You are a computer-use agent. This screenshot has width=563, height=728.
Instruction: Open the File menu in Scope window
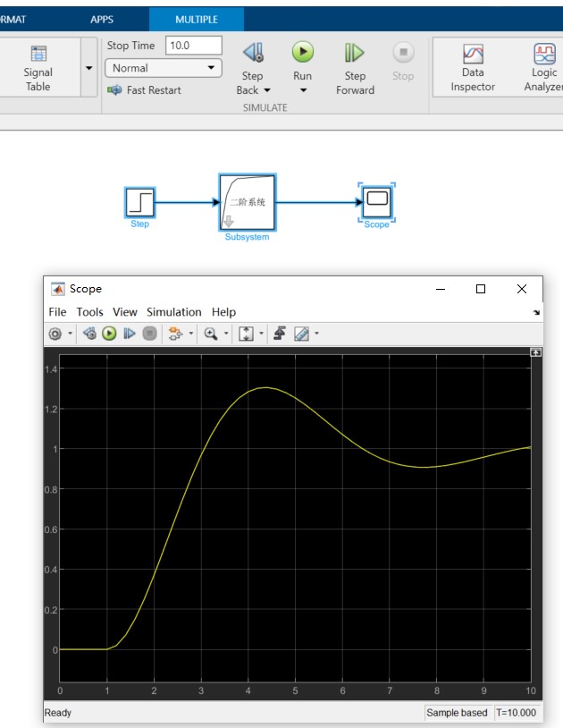pos(57,312)
